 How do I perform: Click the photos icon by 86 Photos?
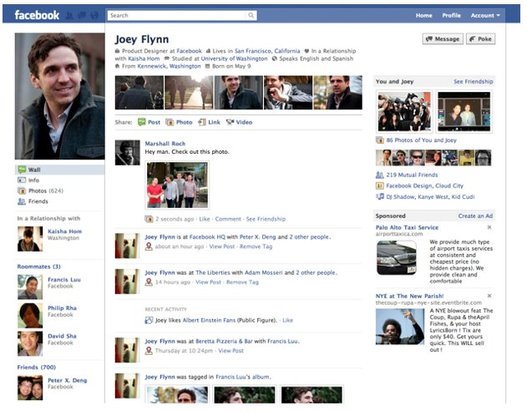(380, 140)
